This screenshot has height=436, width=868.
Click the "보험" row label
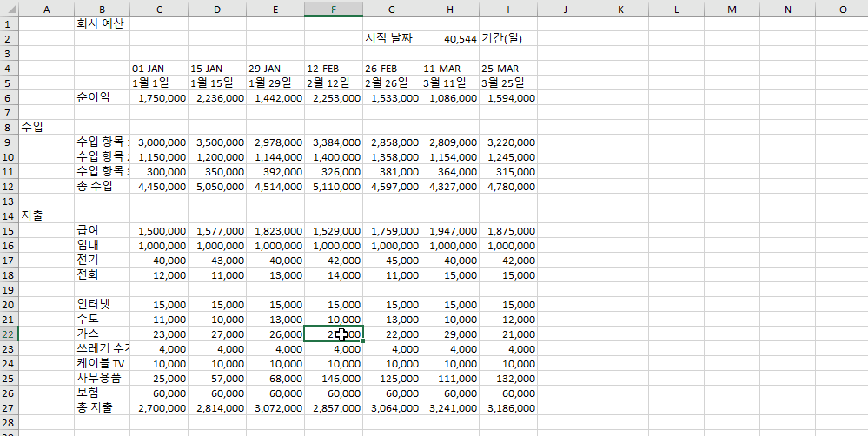tap(102, 393)
